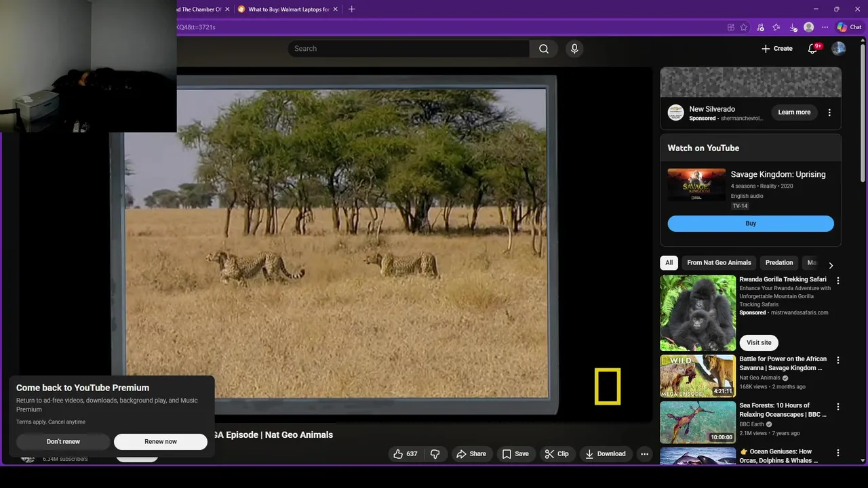Viewport: 868px width, 488px height.
Task: Save the video to playlist
Action: click(515, 454)
